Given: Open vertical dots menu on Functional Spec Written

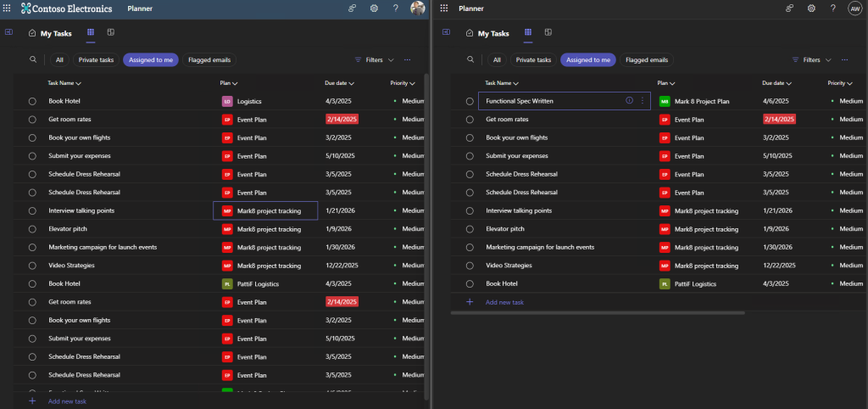Looking at the screenshot, I should [x=643, y=100].
